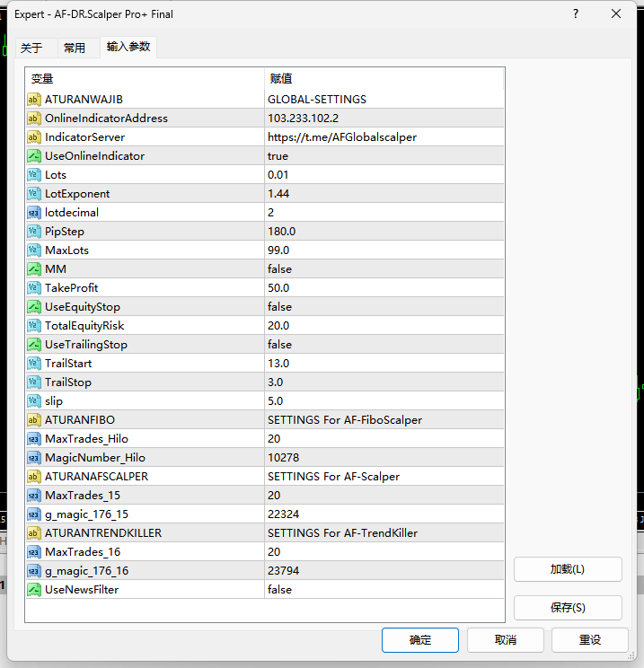Click the string icon beside ATURANWAJIB
Viewport: 644px width, 668px height.
point(34,100)
